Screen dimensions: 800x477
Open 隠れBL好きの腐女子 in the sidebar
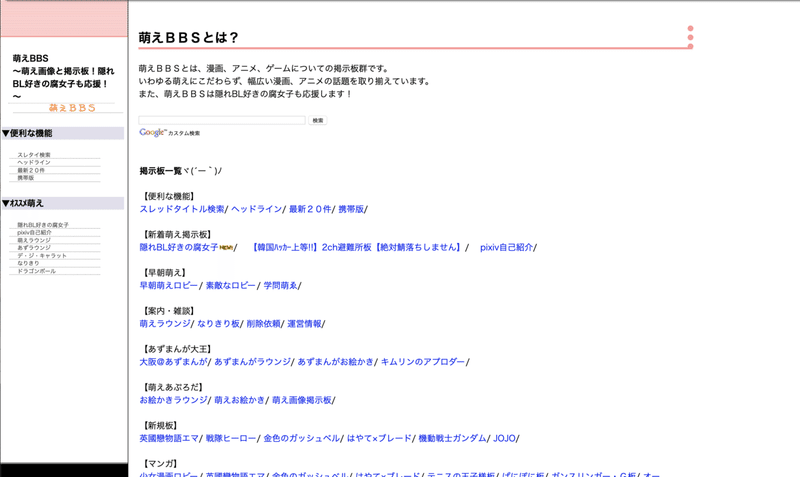[x=43, y=224]
